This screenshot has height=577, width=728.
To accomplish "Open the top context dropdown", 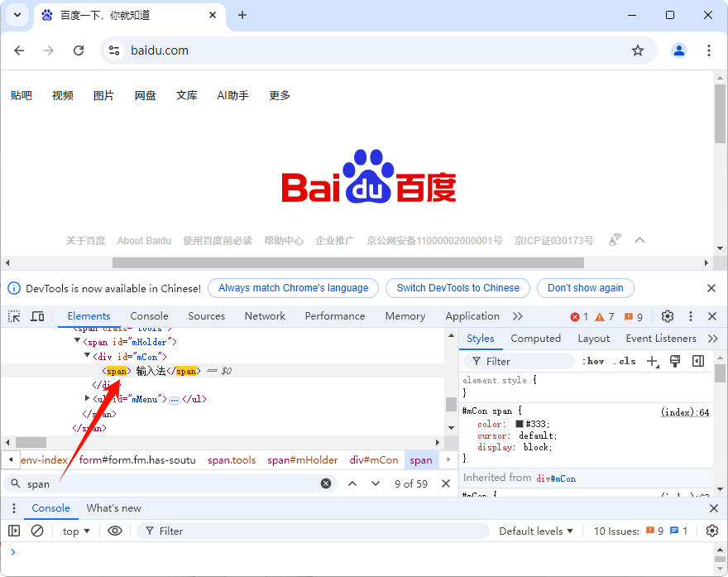I will [76, 531].
